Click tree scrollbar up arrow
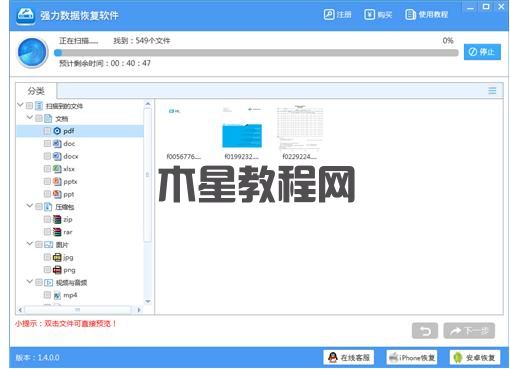Viewport: 510px width, 369px height. pyautogui.click(x=148, y=104)
